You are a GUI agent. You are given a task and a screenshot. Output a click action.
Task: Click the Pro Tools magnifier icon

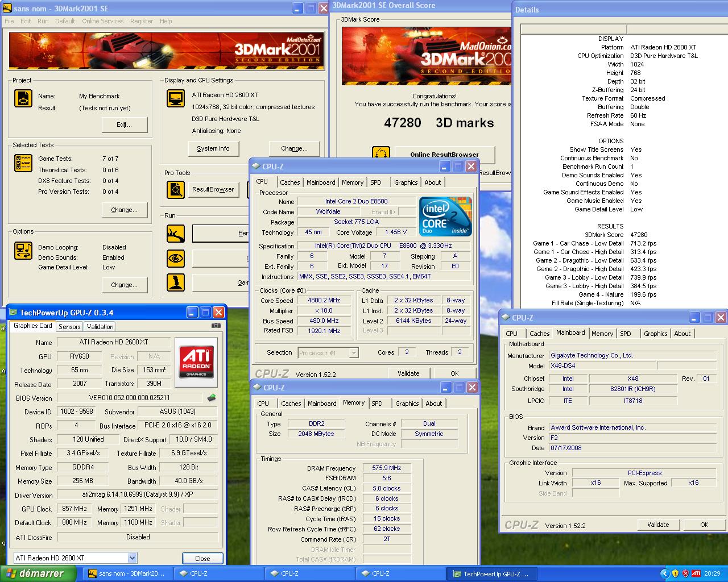pos(176,190)
